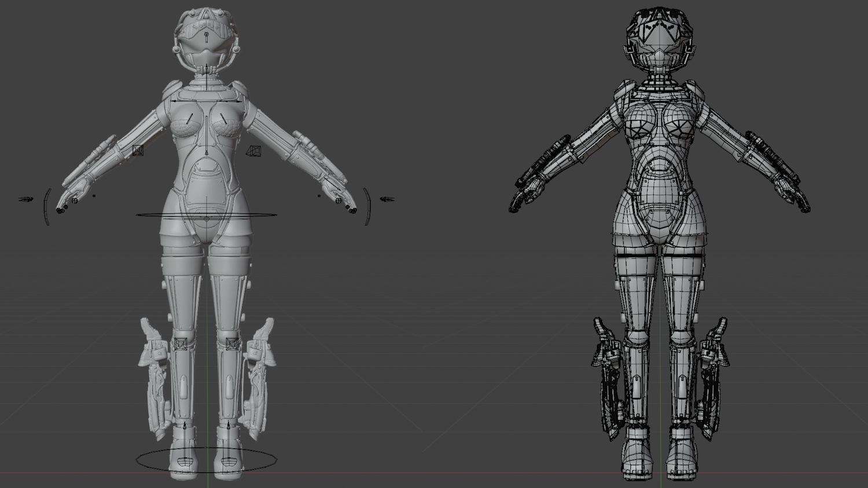
Task: Select the horizontal double-arrow chest control
Action: pyautogui.click(x=207, y=101)
